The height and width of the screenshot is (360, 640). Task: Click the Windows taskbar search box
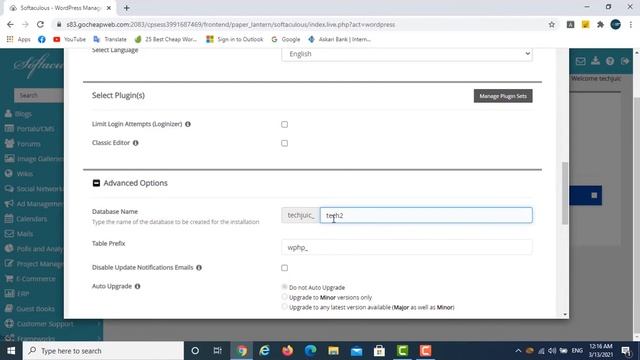(103, 351)
